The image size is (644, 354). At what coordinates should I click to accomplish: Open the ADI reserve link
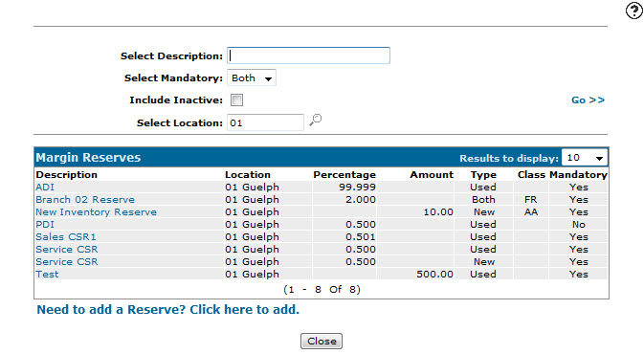[x=45, y=188]
